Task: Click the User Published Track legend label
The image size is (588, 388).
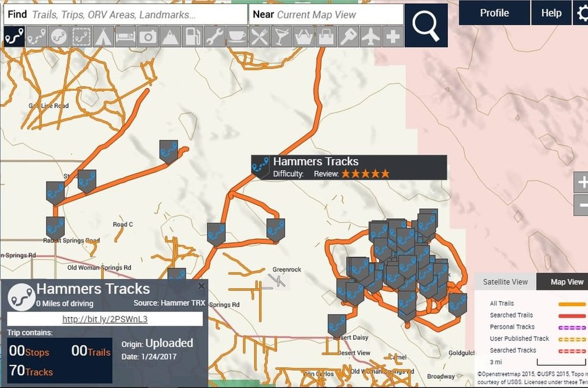Action: pyautogui.click(x=519, y=339)
